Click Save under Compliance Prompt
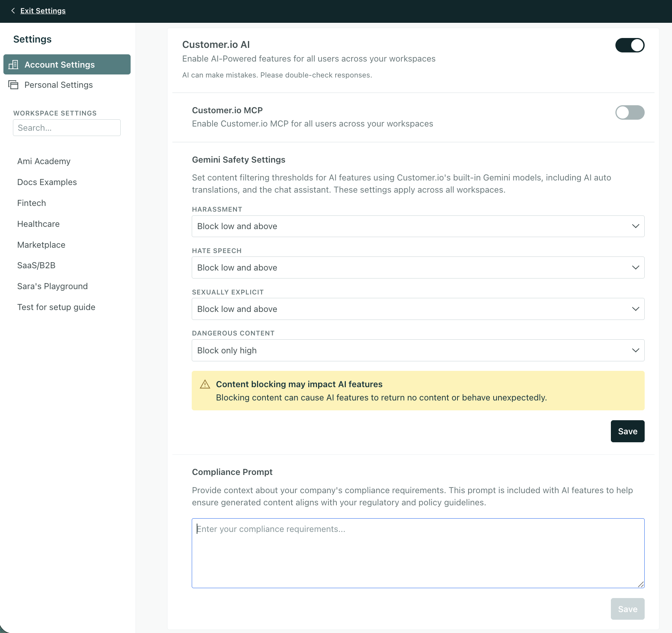Viewport: 672px width, 633px height. [627, 609]
